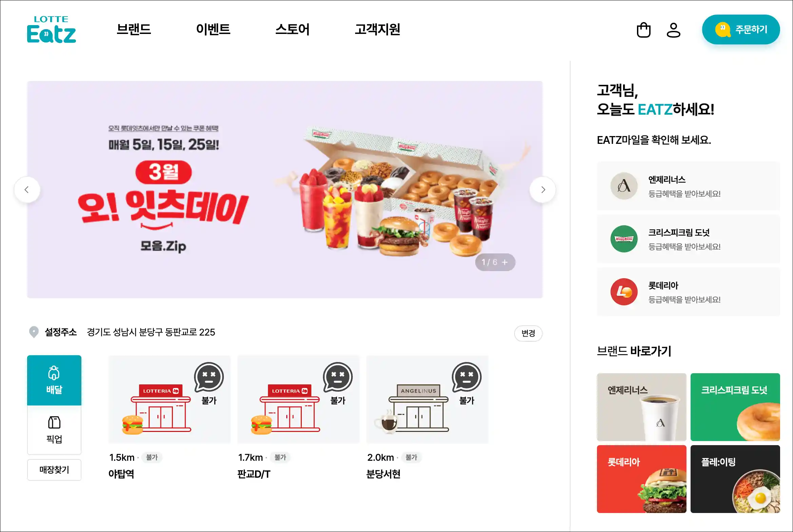Viewport: 793px width, 532px height.
Task: Open the user account profile icon
Action: coord(673,30)
